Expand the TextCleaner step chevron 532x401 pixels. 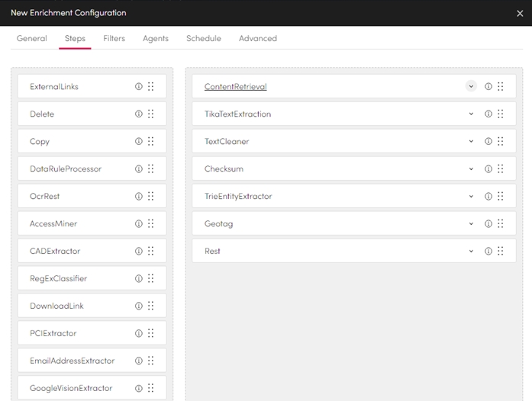tap(471, 142)
